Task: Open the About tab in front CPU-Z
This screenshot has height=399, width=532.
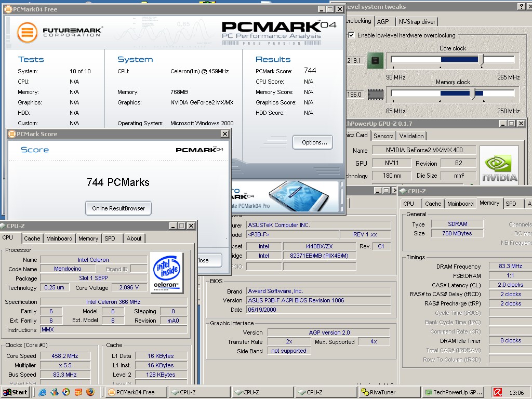Action: [x=134, y=238]
